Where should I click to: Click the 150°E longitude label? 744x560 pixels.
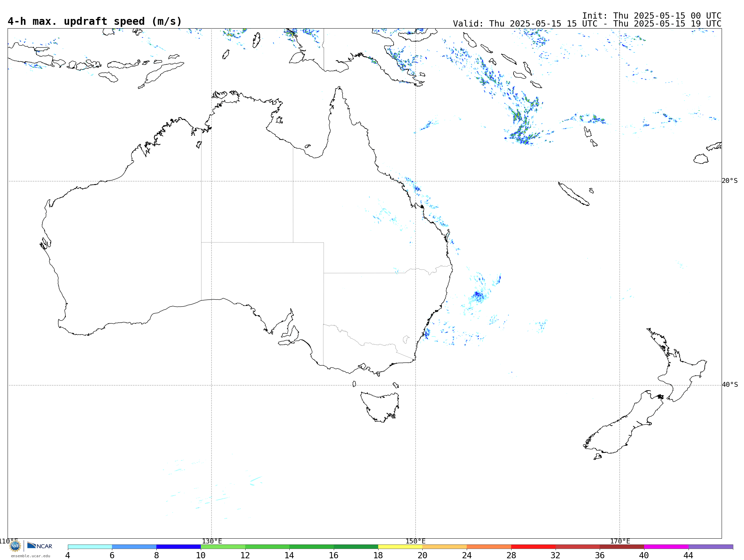[x=415, y=541]
